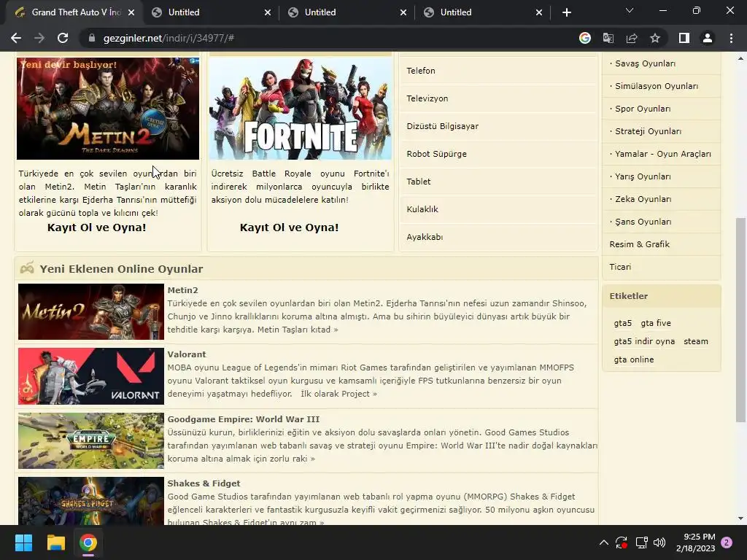
Task: Select the gta five tag
Action: point(656,323)
